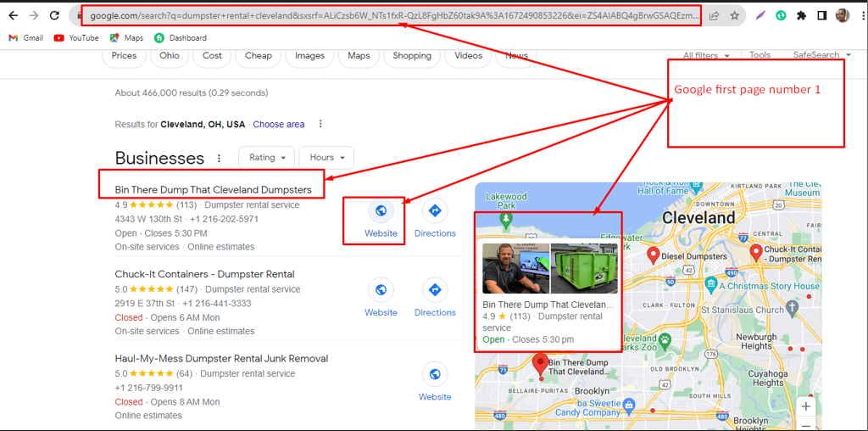Open Website for Chuck-It Containers
The image size is (868, 431).
click(x=381, y=299)
